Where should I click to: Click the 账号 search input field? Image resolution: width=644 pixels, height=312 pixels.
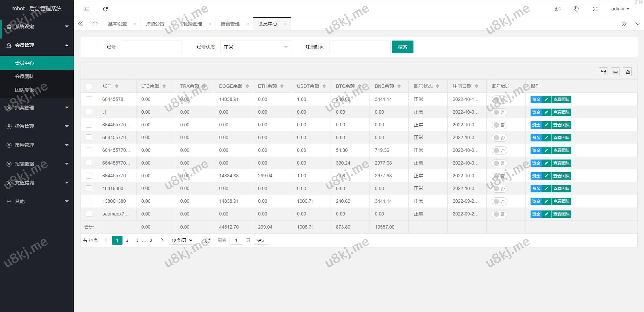[151, 47]
